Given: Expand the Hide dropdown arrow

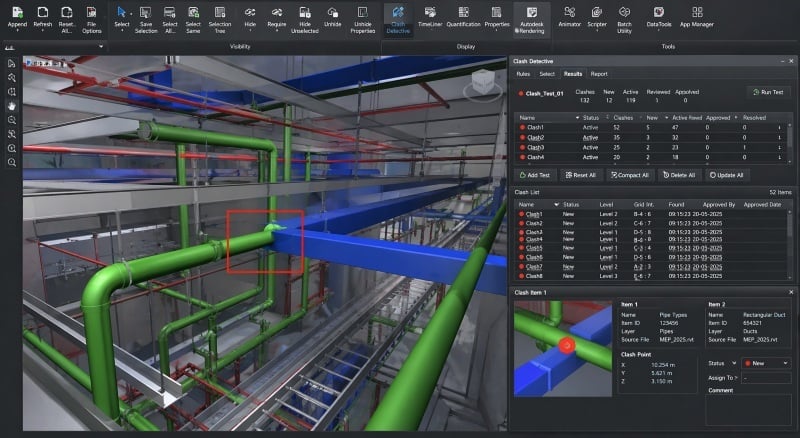Looking at the screenshot, I should pos(250,31).
